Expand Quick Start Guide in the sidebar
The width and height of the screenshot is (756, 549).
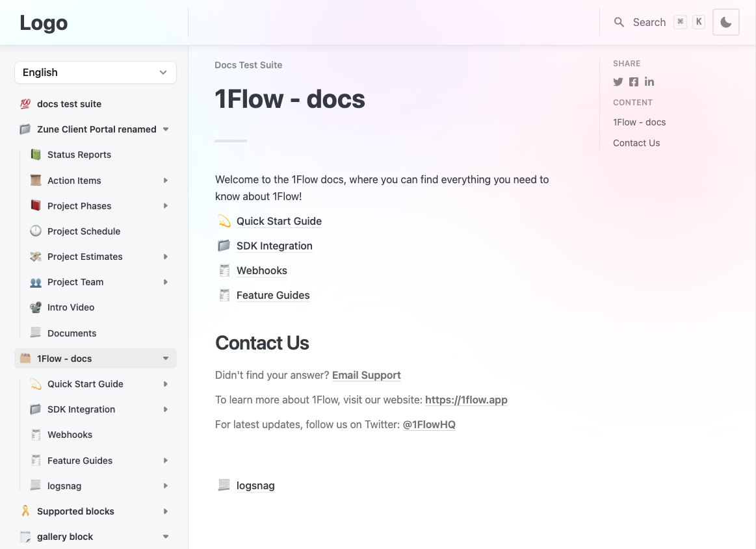(x=166, y=384)
